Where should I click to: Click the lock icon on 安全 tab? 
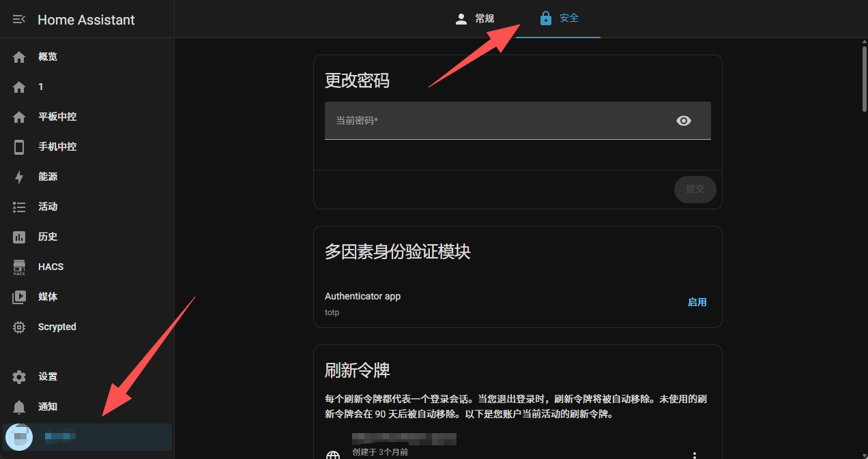(545, 18)
